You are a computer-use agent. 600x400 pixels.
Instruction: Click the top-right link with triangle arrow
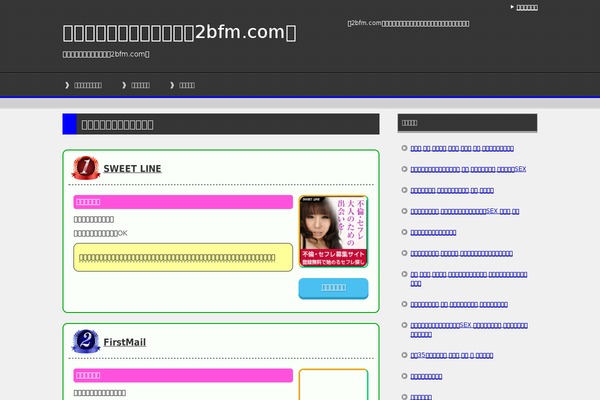[524, 7]
